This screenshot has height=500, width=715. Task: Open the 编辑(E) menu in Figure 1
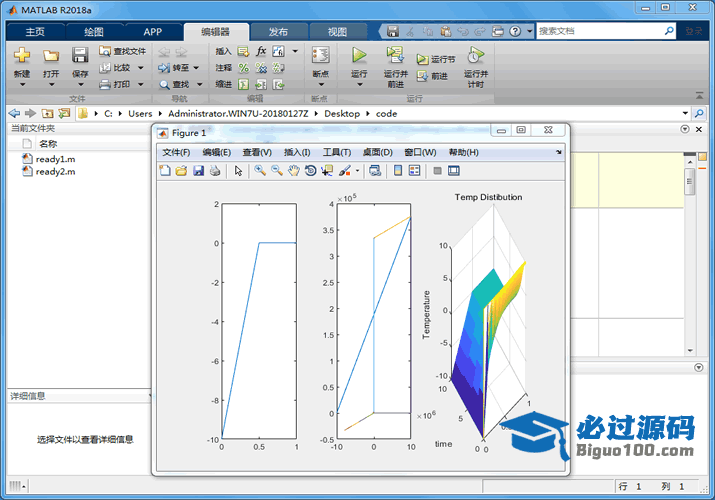pyautogui.click(x=217, y=152)
